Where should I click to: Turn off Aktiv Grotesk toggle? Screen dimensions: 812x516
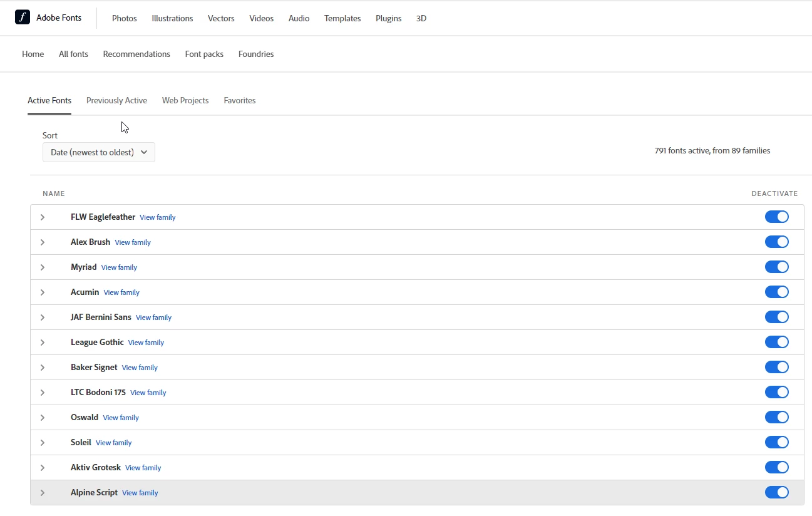776,467
